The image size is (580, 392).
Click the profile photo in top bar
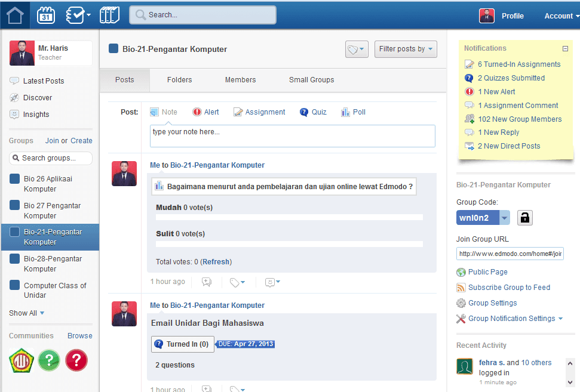pos(486,16)
